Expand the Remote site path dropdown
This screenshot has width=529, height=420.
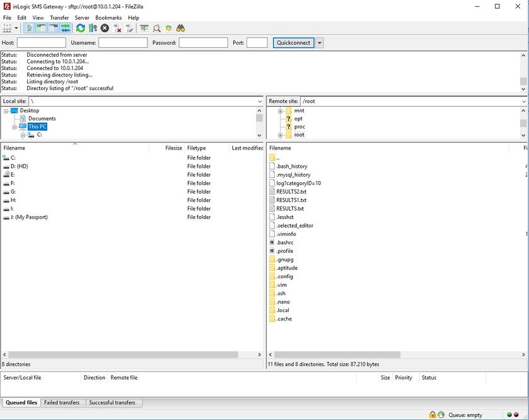point(523,101)
